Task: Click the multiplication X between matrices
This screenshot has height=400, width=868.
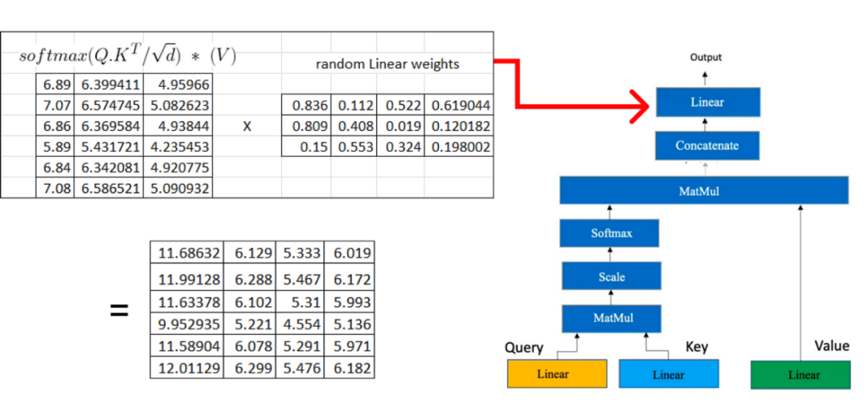Action: [x=247, y=127]
